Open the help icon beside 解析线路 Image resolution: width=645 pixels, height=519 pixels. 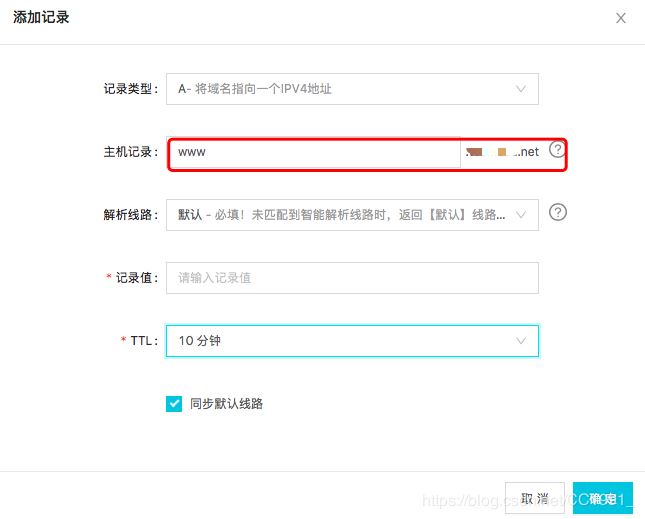tap(558, 212)
